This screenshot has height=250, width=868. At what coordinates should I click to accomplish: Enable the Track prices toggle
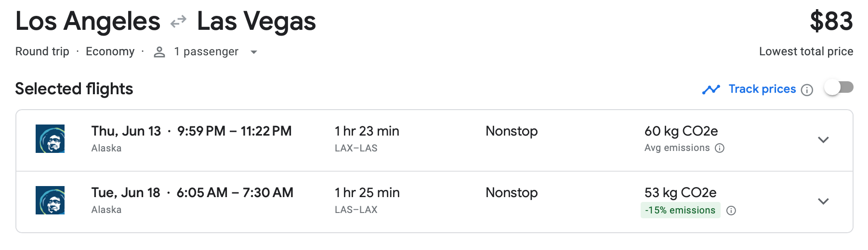click(x=839, y=87)
